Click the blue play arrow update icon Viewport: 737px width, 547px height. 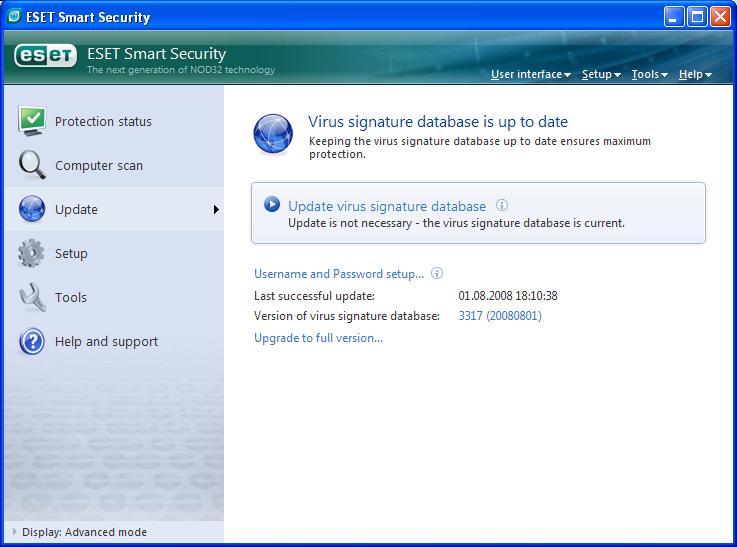[x=272, y=204]
